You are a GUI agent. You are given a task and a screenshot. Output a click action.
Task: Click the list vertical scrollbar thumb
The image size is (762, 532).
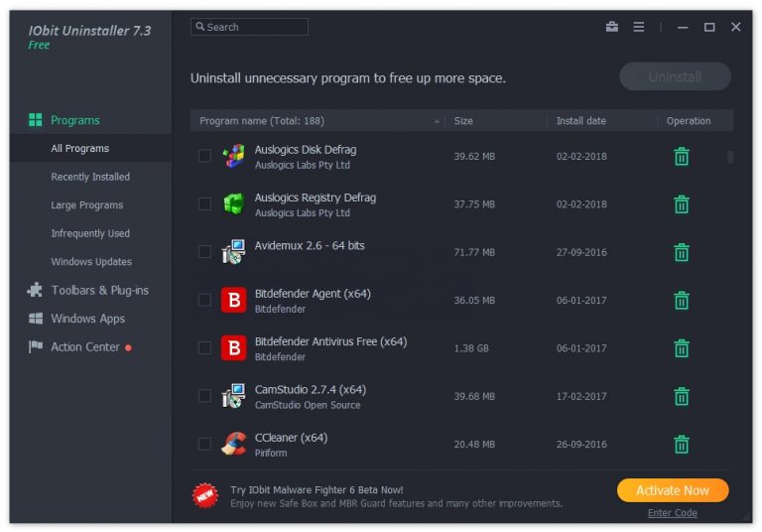click(730, 157)
